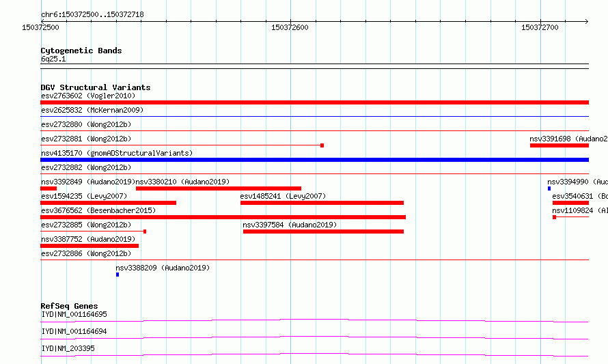
Task: Select the esv2732882 (Wong2012b) label
Action: tap(86, 167)
